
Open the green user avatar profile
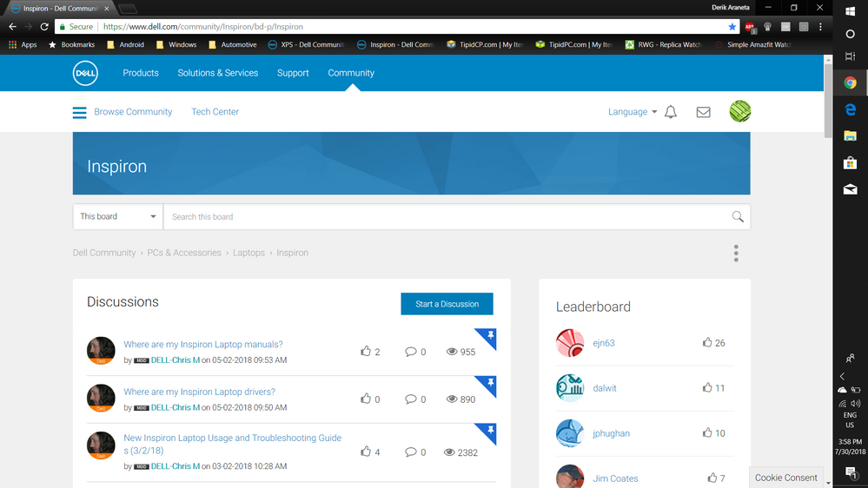(739, 111)
